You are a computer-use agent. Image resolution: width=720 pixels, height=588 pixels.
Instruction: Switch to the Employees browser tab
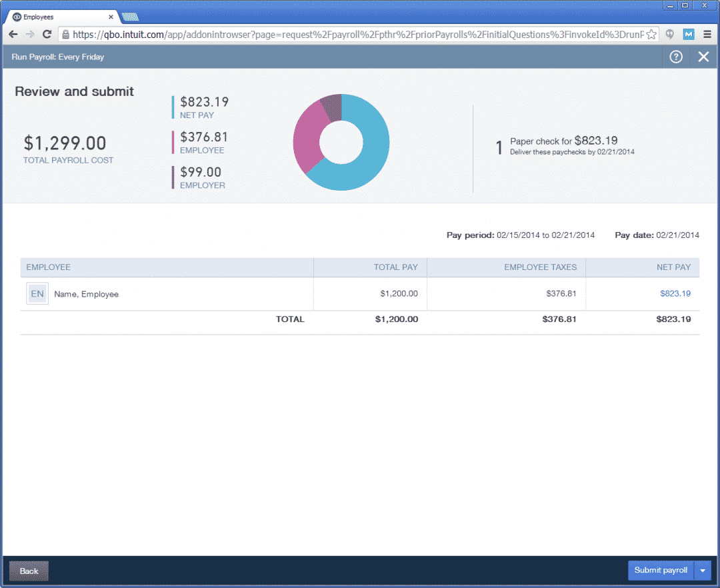pos(60,17)
